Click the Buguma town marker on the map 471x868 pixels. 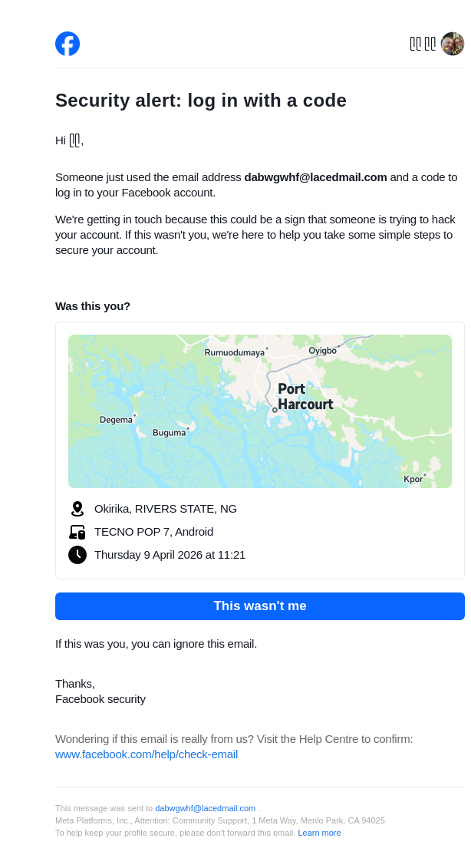[x=188, y=428]
